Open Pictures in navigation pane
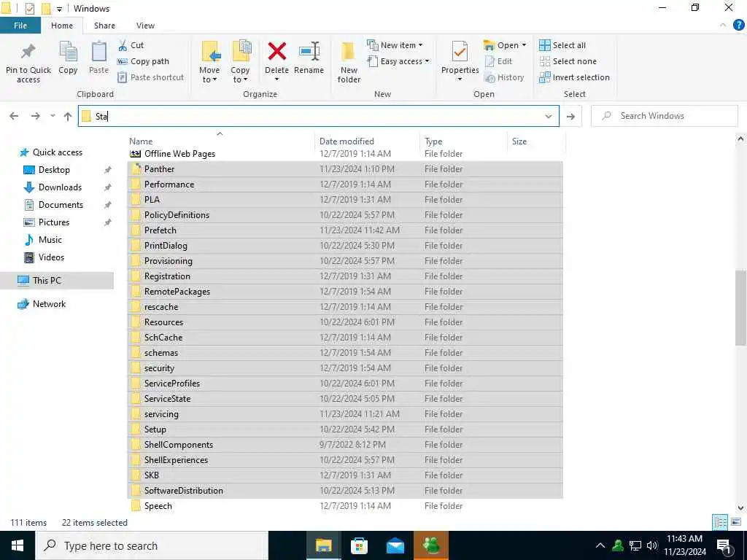747x560 pixels. click(x=53, y=222)
